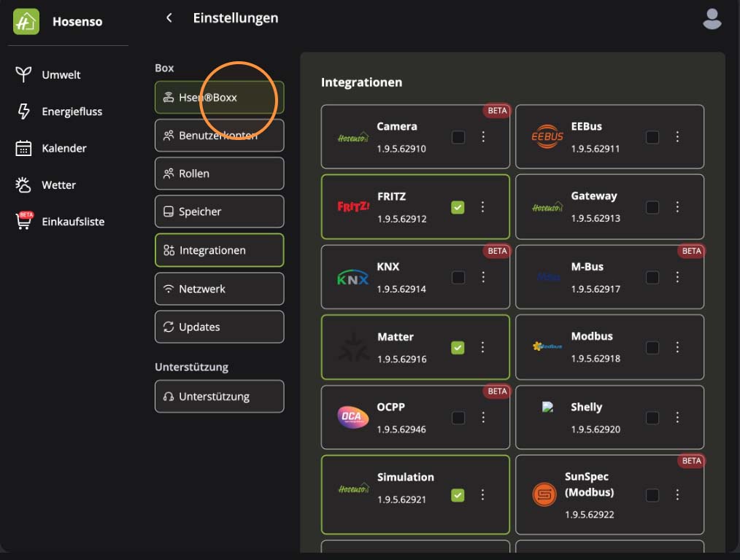The image size is (740, 560).
Task: Click the SunSpec orange logo icon
Action: tap(544, 495)
